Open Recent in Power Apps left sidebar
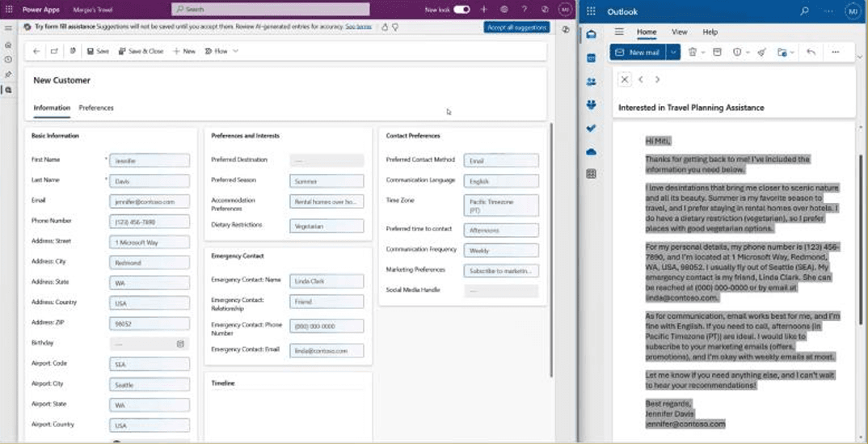This screenshot has width=868, height=444. point(8,59)
